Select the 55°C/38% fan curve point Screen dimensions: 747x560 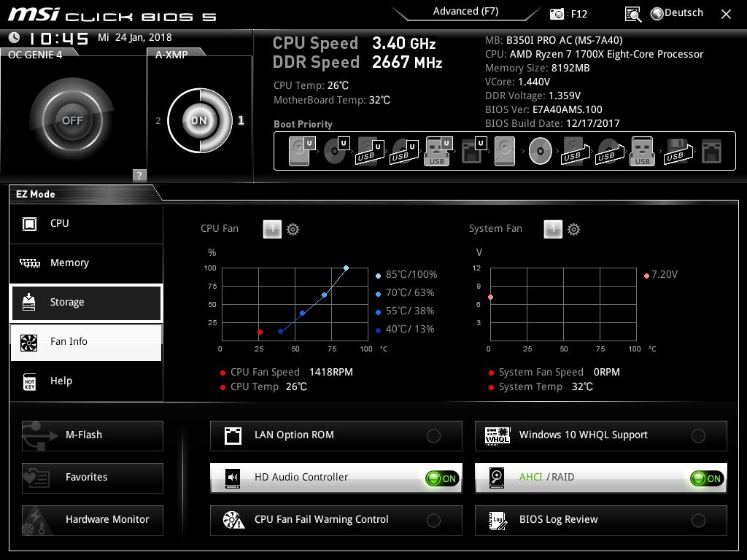point(303,314)
